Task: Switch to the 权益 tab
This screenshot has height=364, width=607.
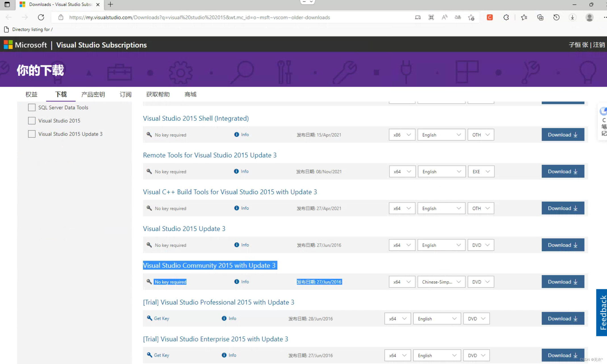Action: (x=32, y=94)
